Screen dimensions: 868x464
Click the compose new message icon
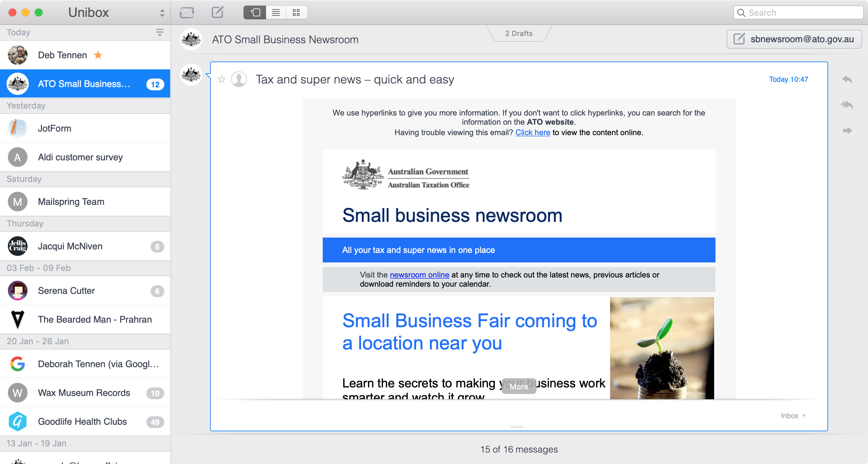click(x=217, y=12)
